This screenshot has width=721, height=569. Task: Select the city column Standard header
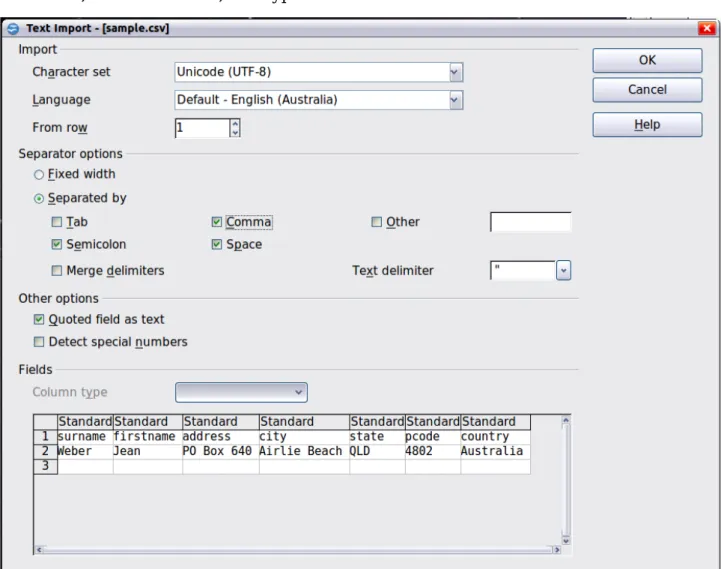pos(304,422)
